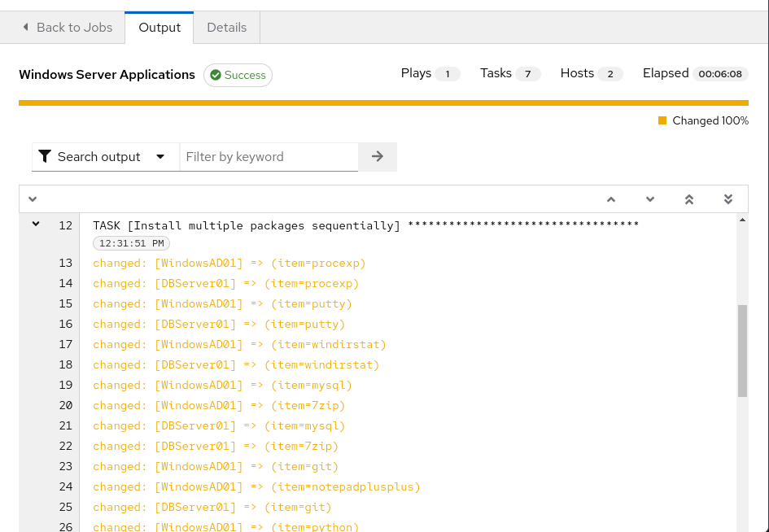Select line 14 DBServer01 procexp

coord(226,284)
